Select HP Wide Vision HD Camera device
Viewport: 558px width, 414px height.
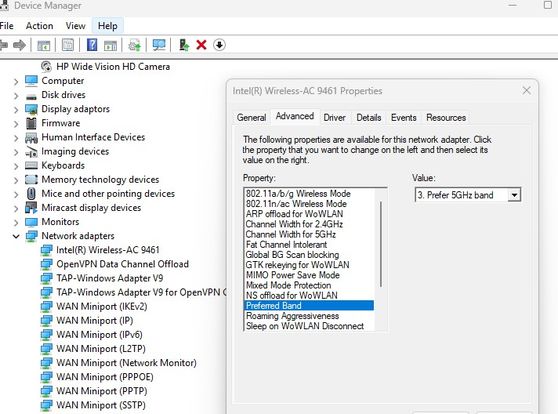point(113,67)
